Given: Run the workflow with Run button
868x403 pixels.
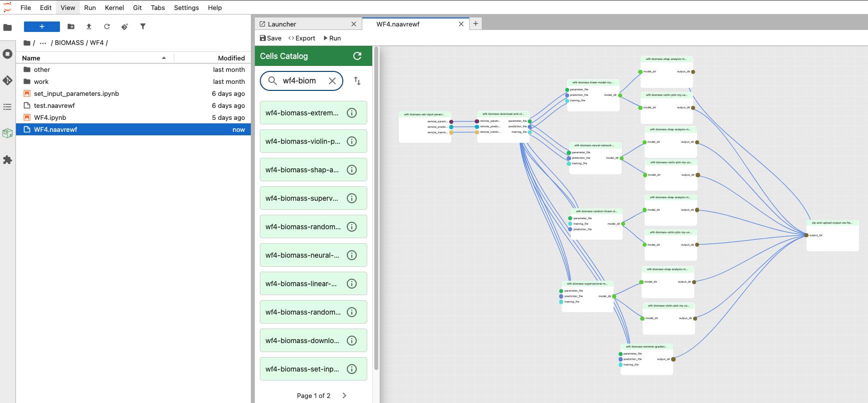Looking at the screenshot, I should (x=332, y=38).
